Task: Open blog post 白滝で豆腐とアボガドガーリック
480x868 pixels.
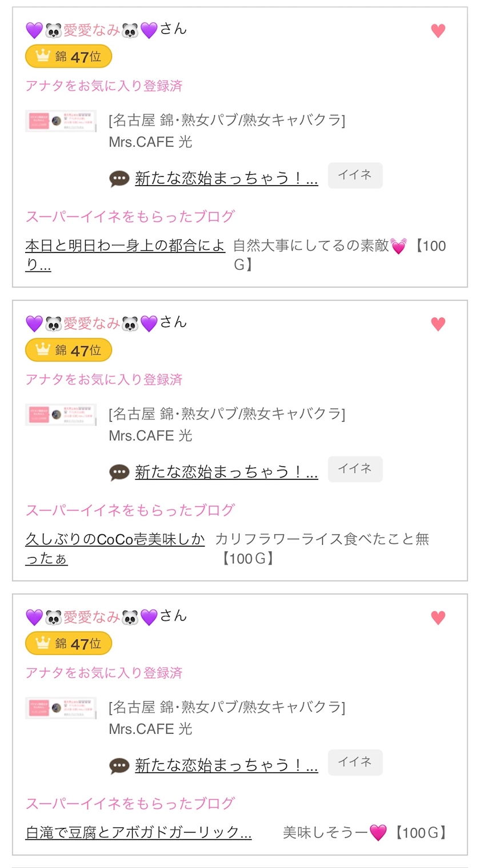Action: coord(139,833)
